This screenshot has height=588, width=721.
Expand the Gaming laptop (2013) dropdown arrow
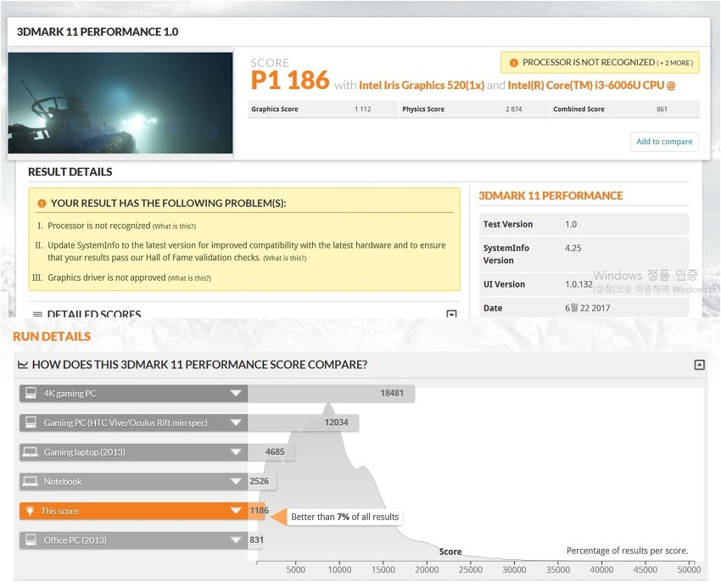tap(236, 452)
